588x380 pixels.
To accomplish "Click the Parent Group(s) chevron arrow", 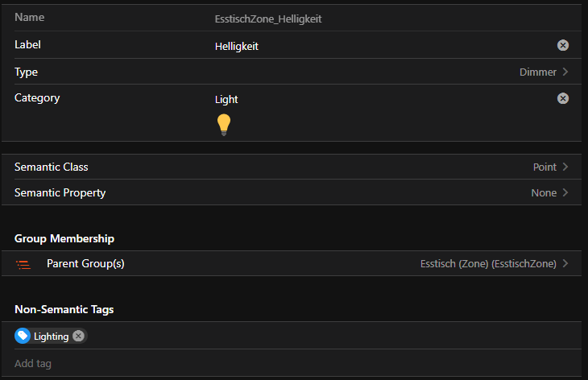I will click(565, 264).
